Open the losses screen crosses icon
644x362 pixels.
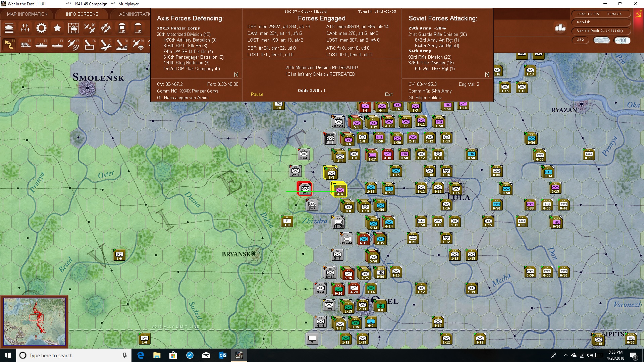click(x=25, y=28)
